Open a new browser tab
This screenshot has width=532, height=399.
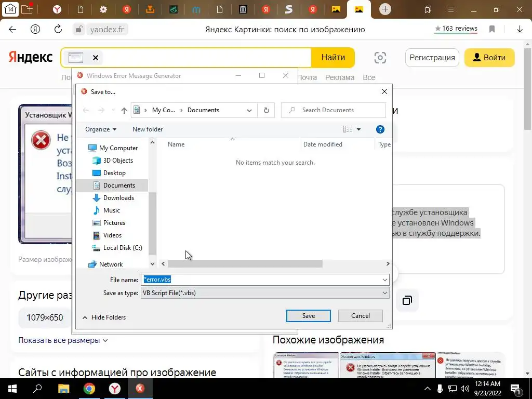pos(385,9)
